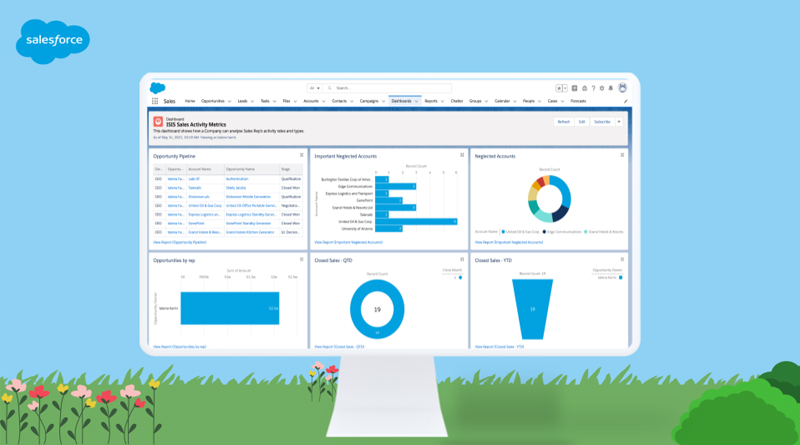Viewport: 800px width, 445px height.
Task: Click the Closed Sales QTD donut center 19
Action: [377, 309]
